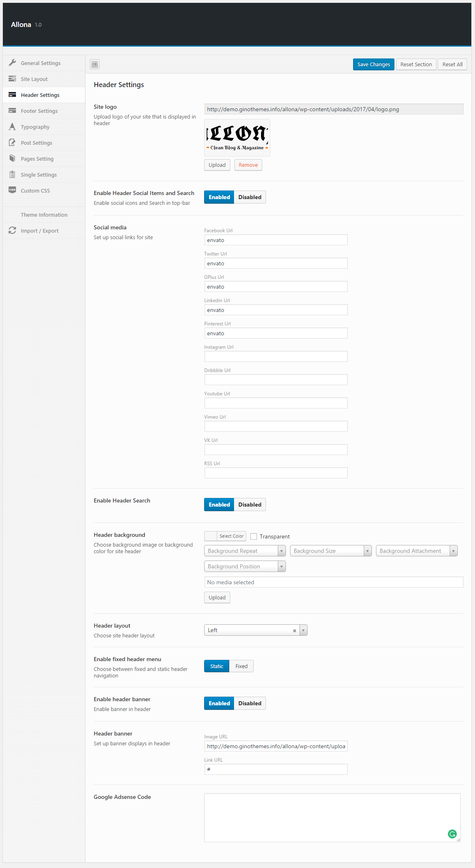Check the Transparent background checkbox
The image size is (475, 868).
coord(254,536)
